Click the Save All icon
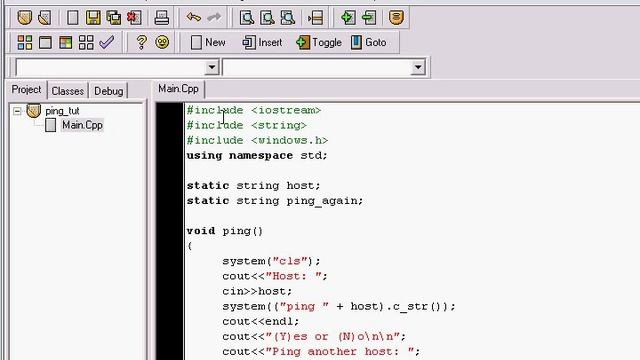 pos(113,18)
